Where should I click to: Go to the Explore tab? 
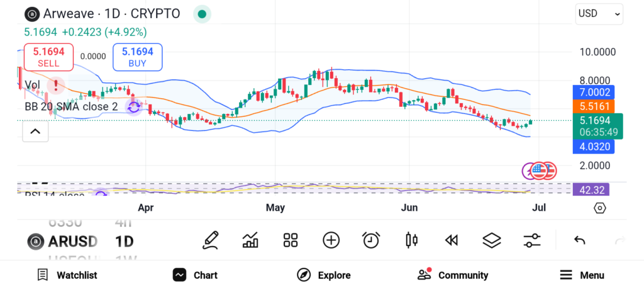coord(324,275)
